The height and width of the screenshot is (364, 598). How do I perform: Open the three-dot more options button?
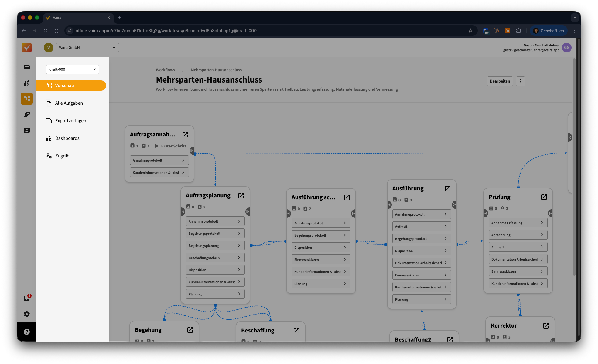(520, 81)
